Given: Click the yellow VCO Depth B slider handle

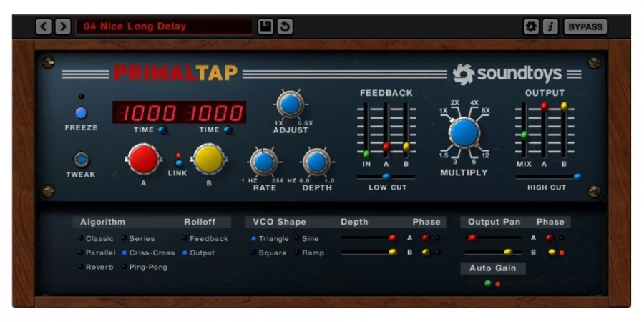Looking at the screenshot, I should point(393,252).
